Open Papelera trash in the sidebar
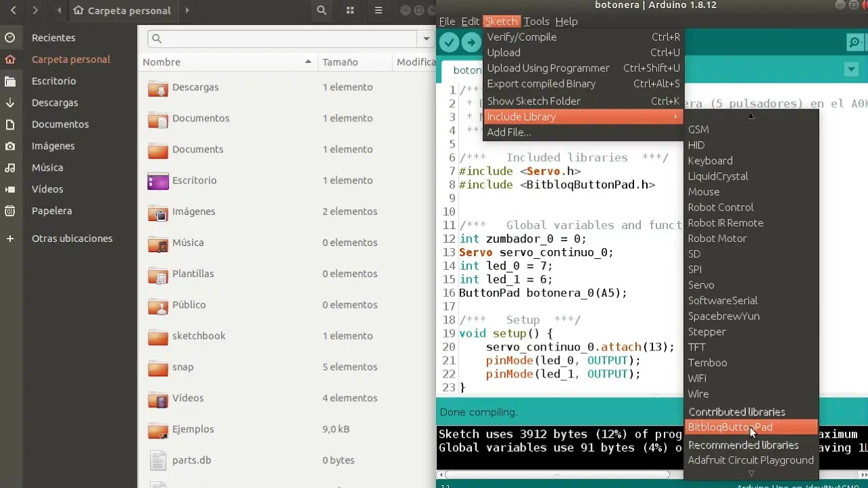This screenshot has width=868, height=488. 52,211
